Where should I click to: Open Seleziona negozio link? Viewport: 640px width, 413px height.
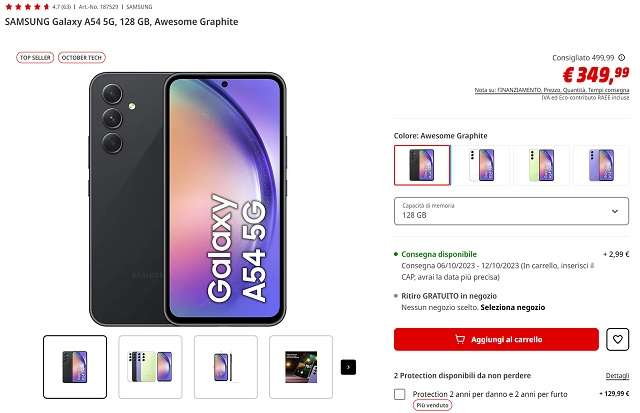click(x=513, y=307)
